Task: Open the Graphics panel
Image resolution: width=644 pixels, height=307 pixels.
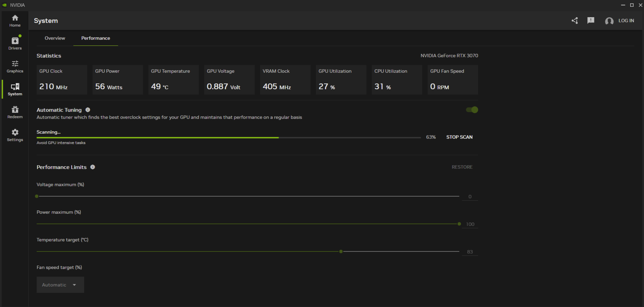Action: 14,66
